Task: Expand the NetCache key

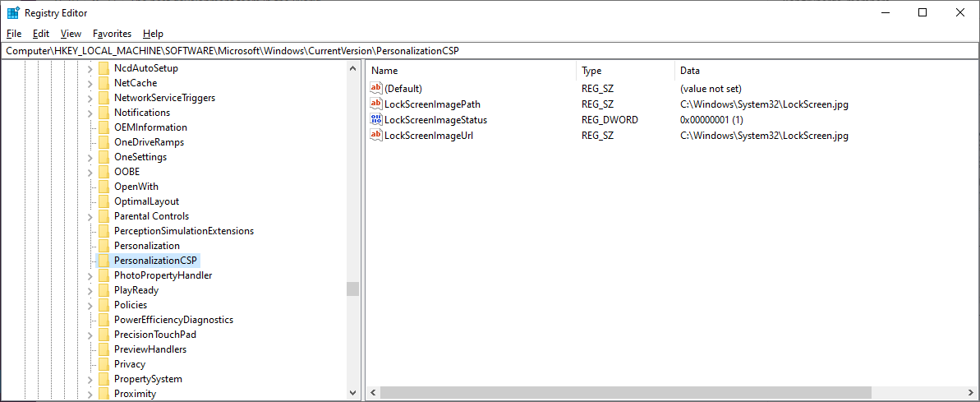Action: tap(90, 83)
